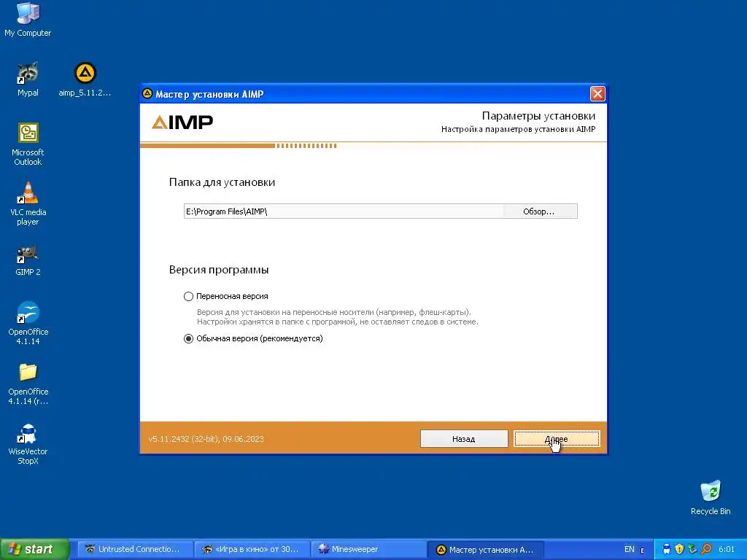Click the AIMP icon in the wizard title bar
Viewport: 747px width, 560px height.
coord(147,93)
